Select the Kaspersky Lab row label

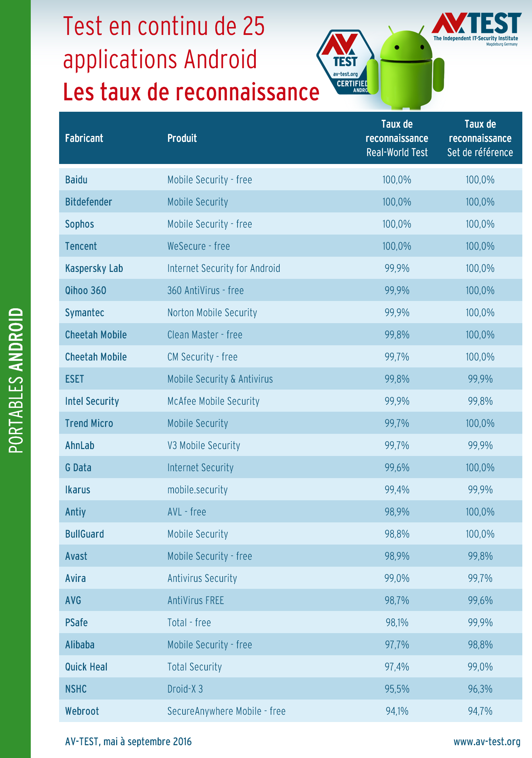pyautogui.click(x=94, y=268)
